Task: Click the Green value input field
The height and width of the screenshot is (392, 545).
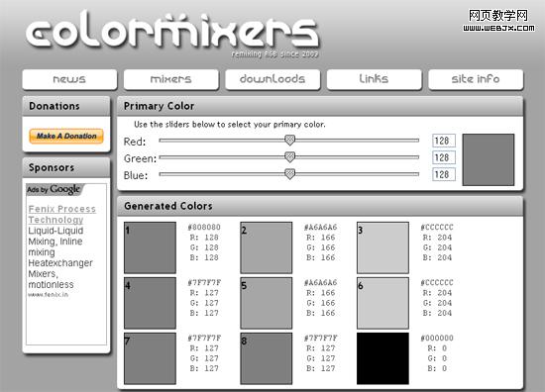Action: [444, 157]
